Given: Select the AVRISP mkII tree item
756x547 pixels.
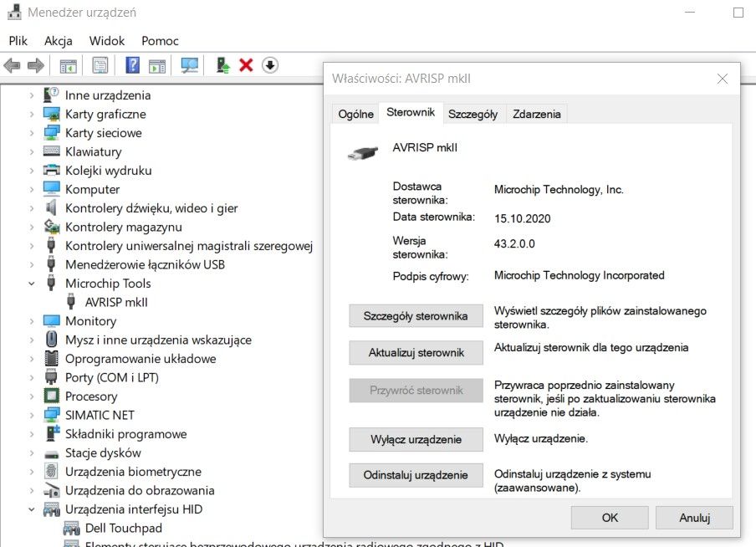Looking at the screenshot, I should (116, 303).
